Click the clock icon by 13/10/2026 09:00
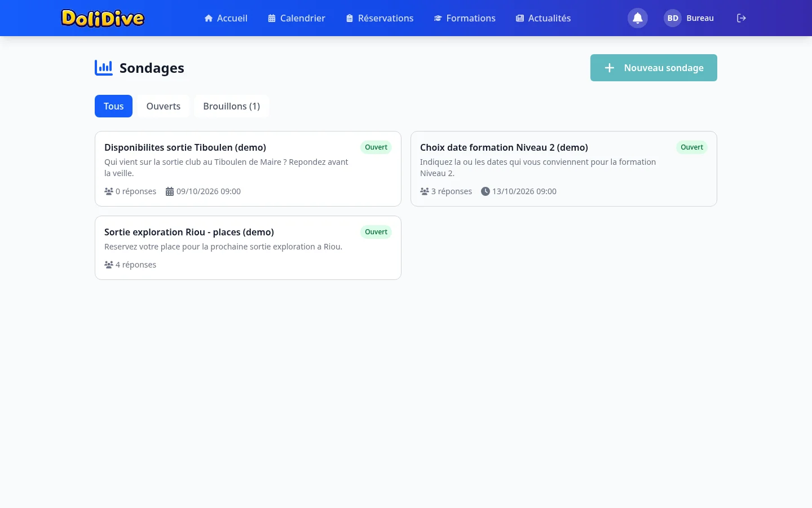Screen dimensions: 812x508 485,191
